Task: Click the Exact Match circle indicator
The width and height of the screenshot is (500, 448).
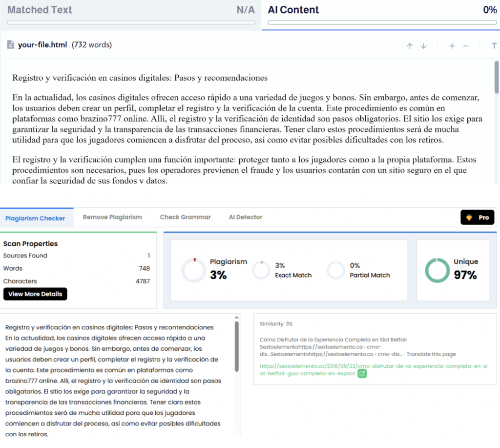Action: coord(261,270)
